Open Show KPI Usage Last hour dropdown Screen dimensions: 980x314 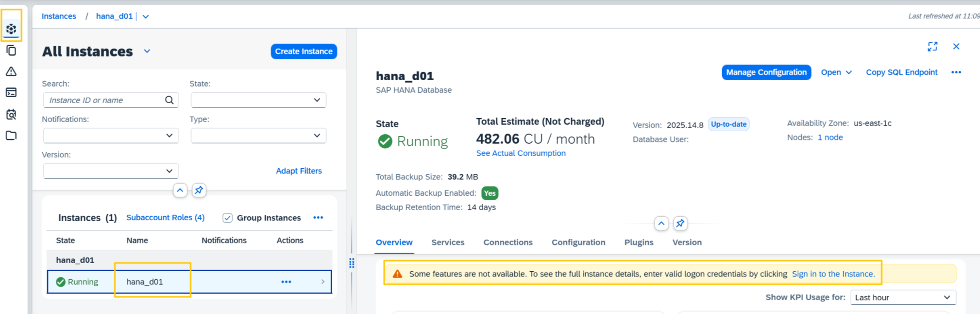(x=903, y=297)
